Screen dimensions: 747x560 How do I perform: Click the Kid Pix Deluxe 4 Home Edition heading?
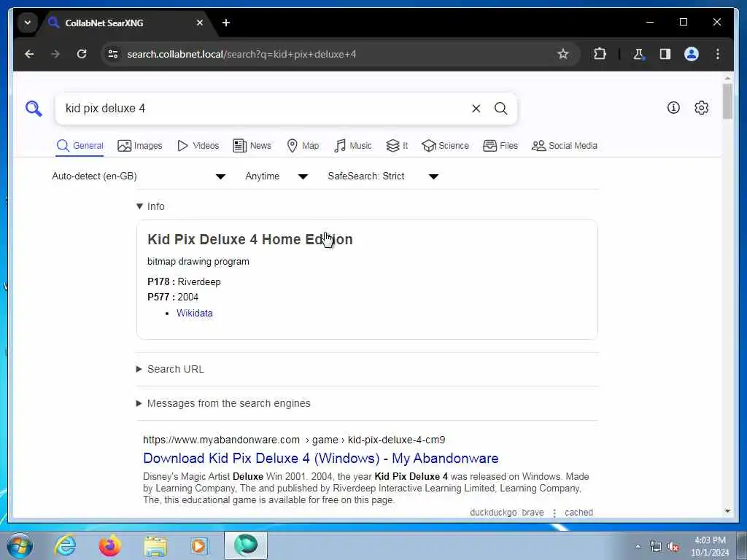[250, 239]
